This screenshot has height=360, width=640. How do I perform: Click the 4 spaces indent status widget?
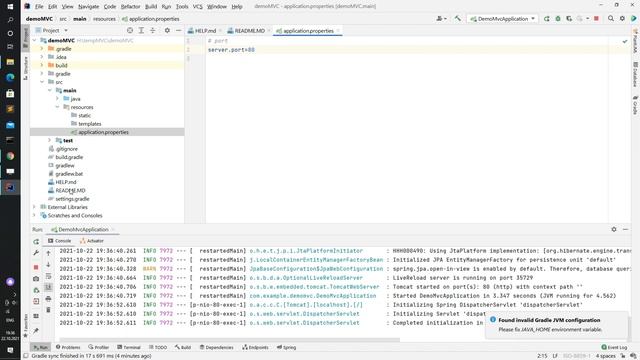click(605, 356)
